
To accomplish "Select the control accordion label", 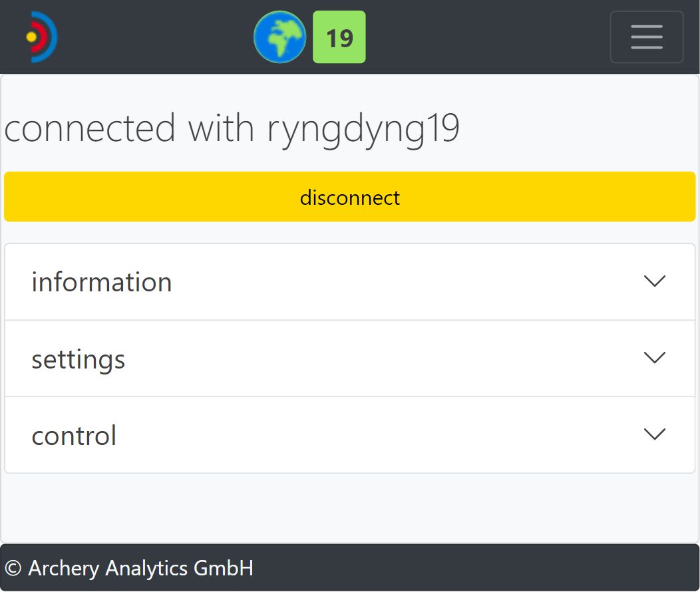I will click(x=74, y=436).
